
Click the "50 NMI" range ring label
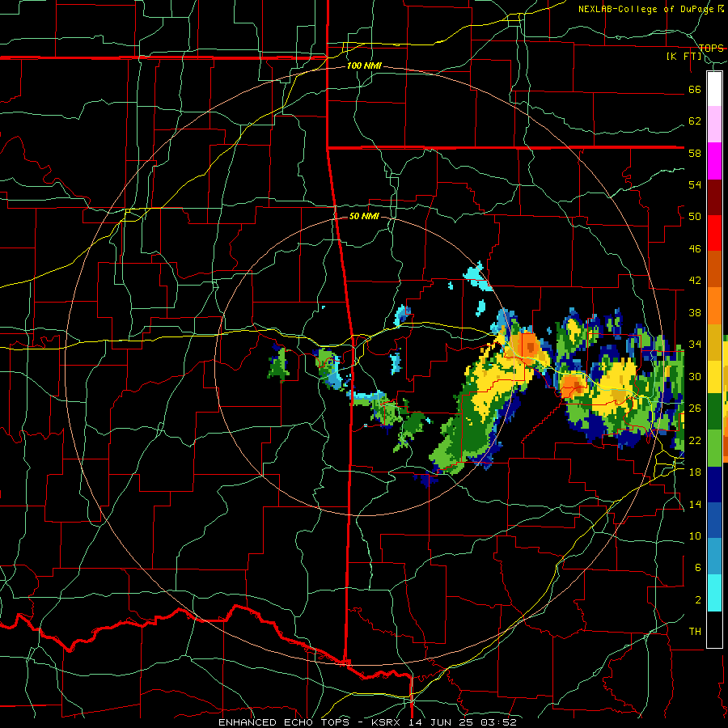click(364, 216)
